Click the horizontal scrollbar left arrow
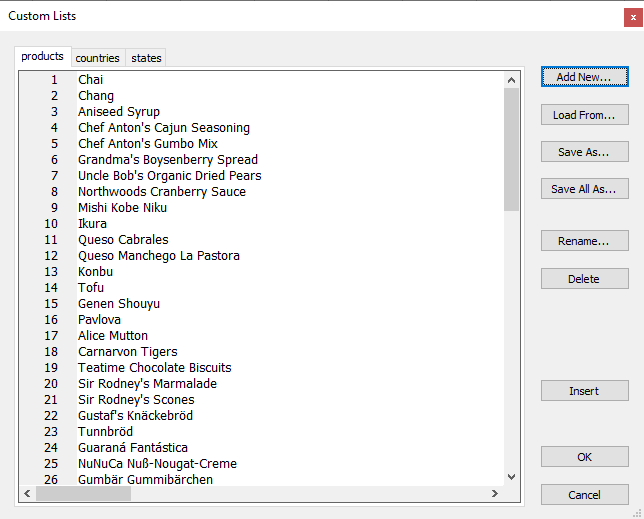644x519 pixels. point(27,494)
